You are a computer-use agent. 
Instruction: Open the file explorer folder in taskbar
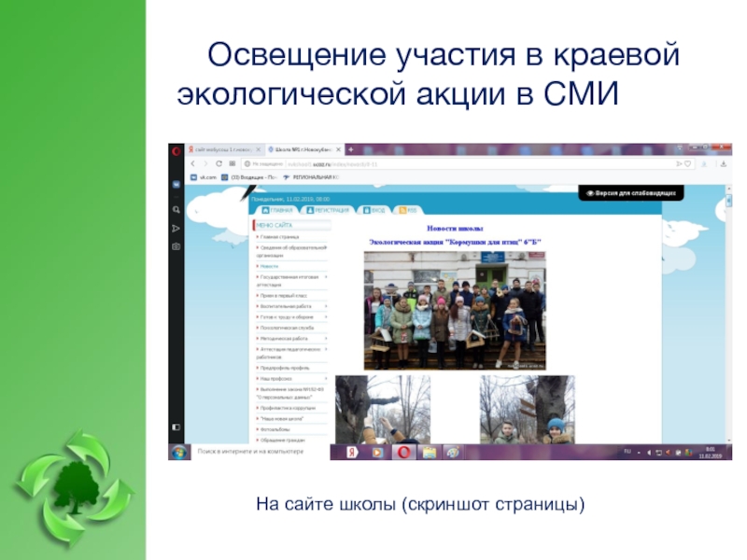pyautogui.click(x=430, y=452)
